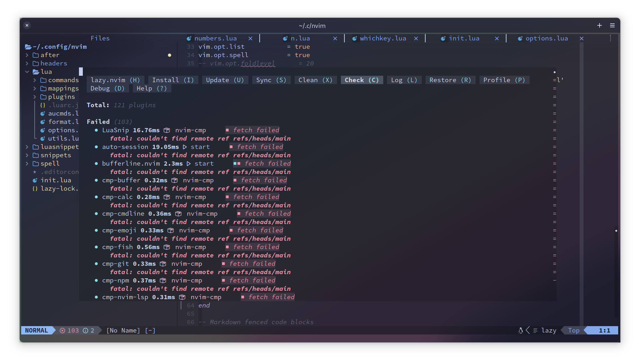Click the bufferline.nvim start triangle icon

click(x=189, y=164)
